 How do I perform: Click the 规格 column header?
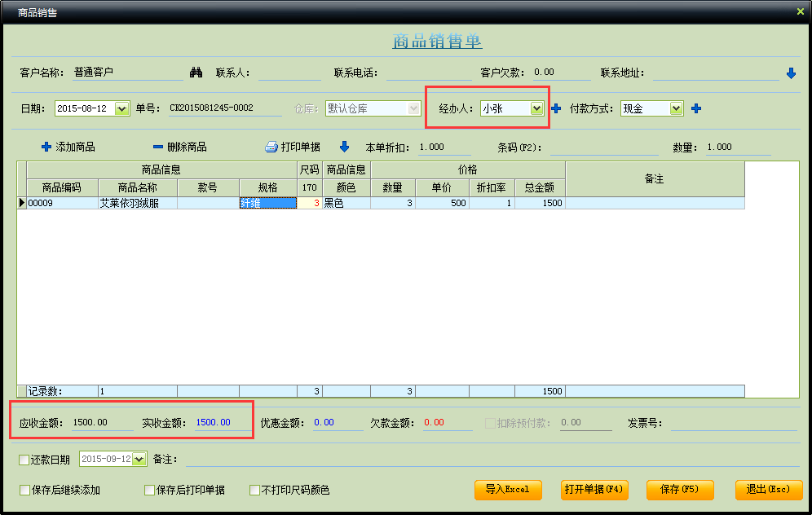pyautogui.click(x=268, y=187)
